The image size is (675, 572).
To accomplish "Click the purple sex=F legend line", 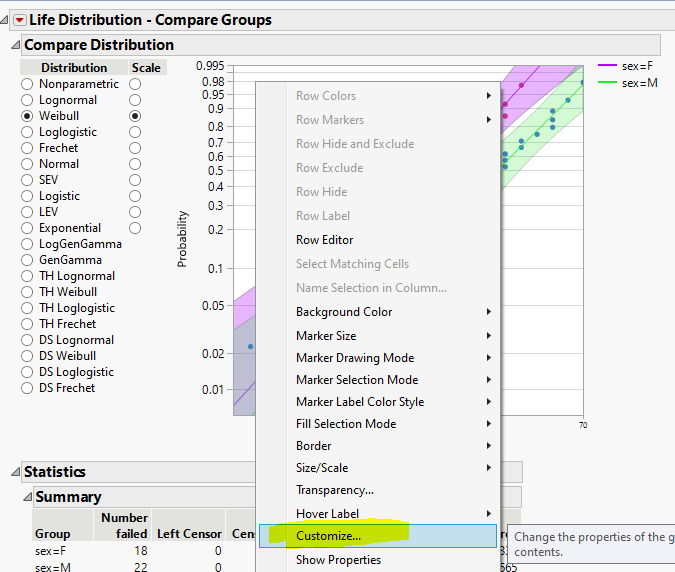I will pos(608,66).
